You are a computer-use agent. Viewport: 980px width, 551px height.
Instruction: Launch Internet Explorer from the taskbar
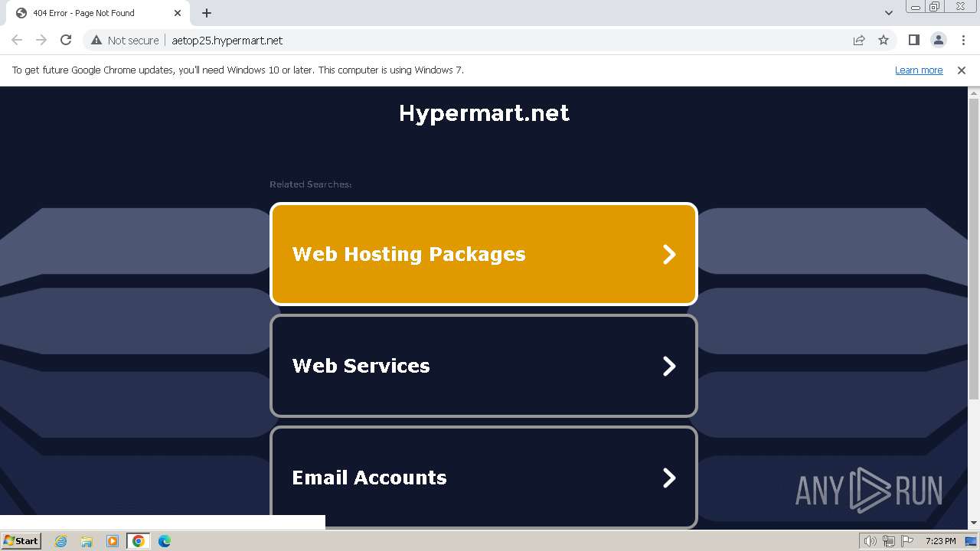pos(61,541)
